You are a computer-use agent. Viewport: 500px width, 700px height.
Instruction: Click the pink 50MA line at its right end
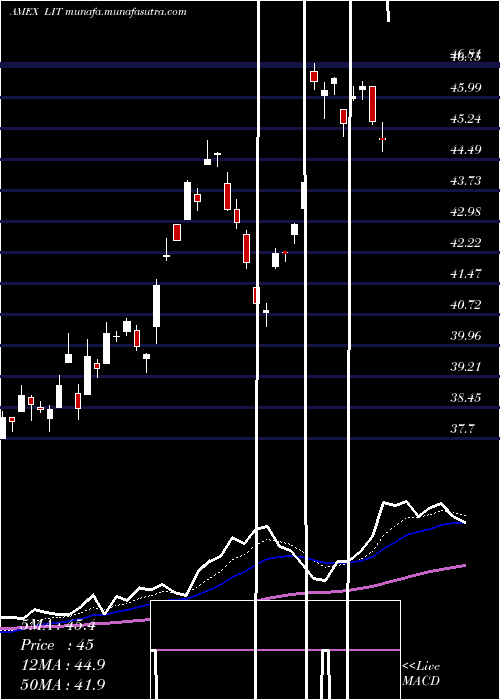point(463,566)
